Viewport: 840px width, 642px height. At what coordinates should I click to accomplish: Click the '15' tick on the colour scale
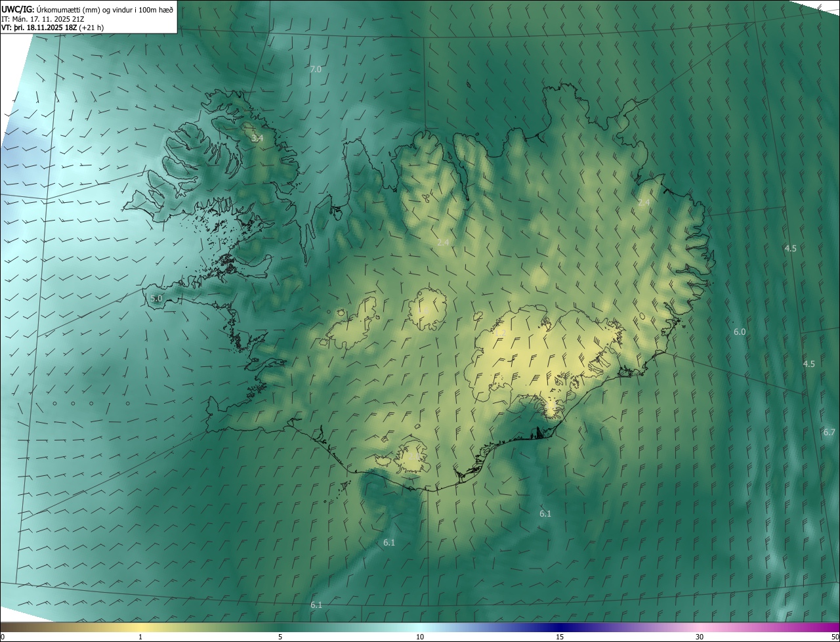point(560,637)
